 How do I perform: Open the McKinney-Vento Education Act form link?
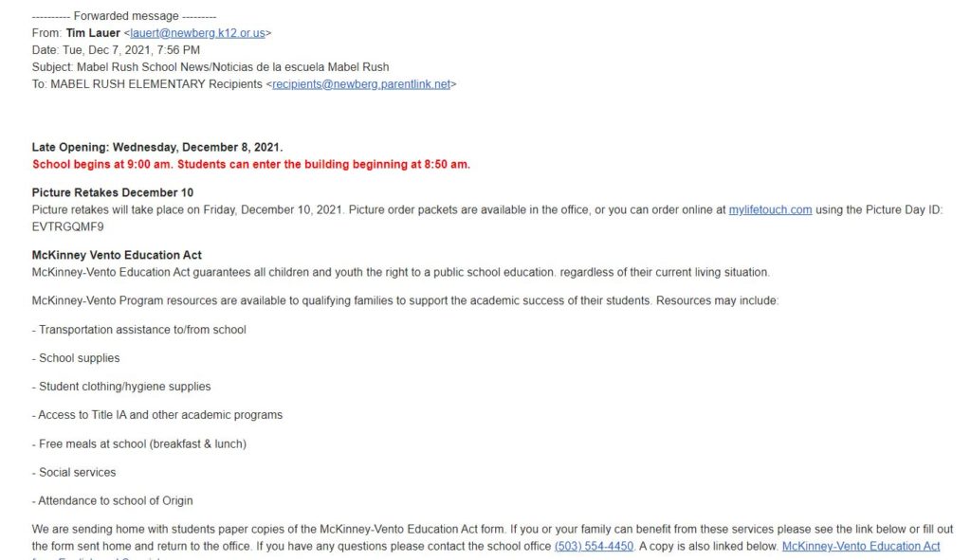(x=861, y=547)
